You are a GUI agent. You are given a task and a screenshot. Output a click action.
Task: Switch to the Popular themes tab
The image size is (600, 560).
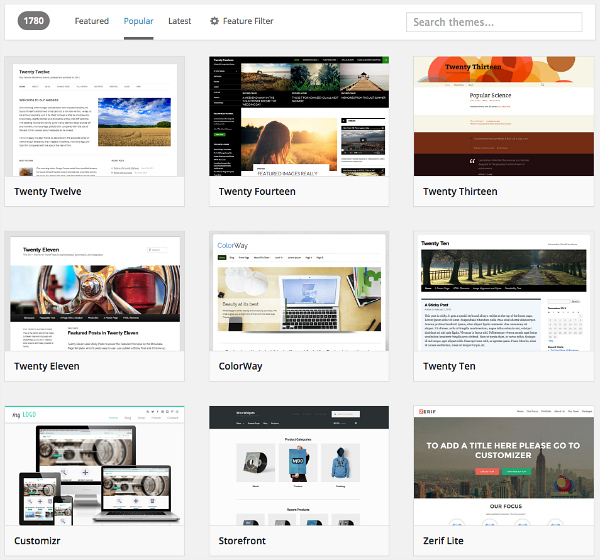[x=139, y=21]
